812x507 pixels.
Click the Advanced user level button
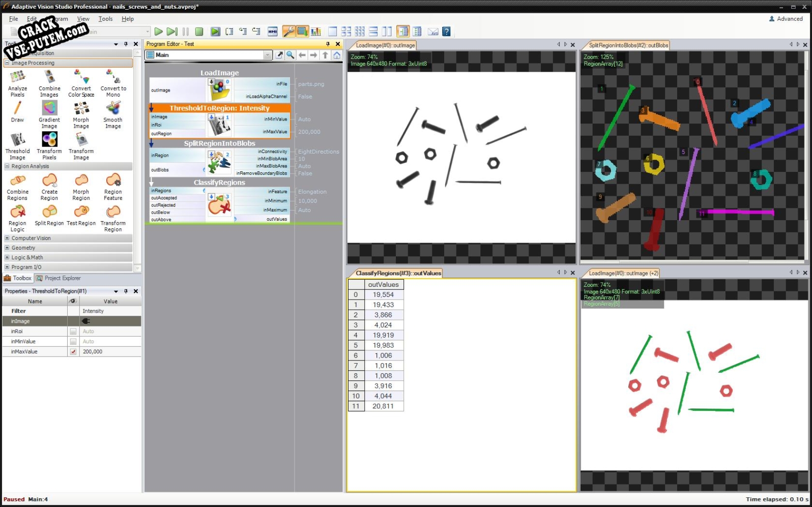pyautogui.click(x=786, y=19)
